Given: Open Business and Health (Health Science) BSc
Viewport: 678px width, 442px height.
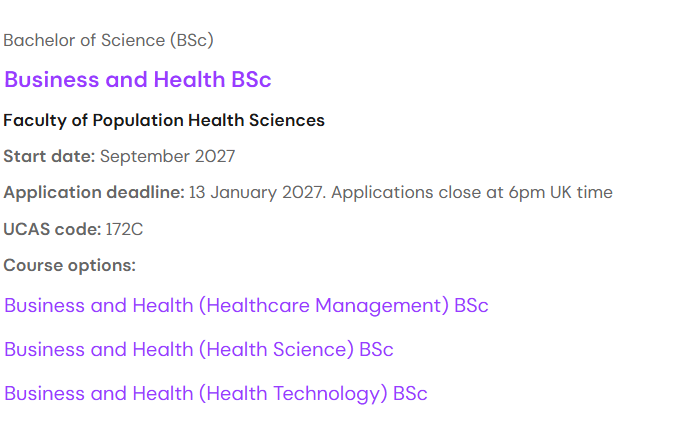Looking at the screenshot, I should click(198, 350).
